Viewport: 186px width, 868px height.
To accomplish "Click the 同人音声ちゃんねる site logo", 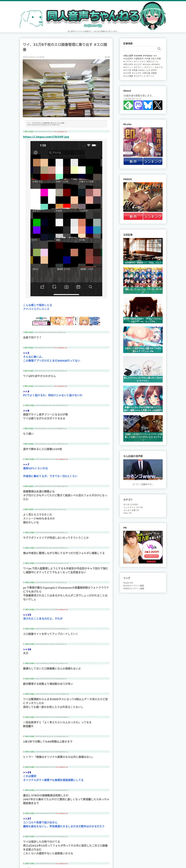I will (x=93, y=16).
